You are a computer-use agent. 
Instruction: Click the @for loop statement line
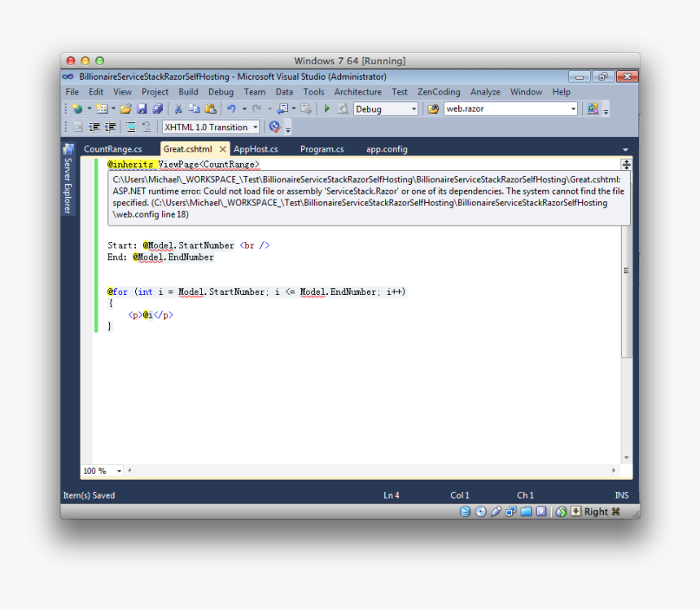tap(256, 292)
